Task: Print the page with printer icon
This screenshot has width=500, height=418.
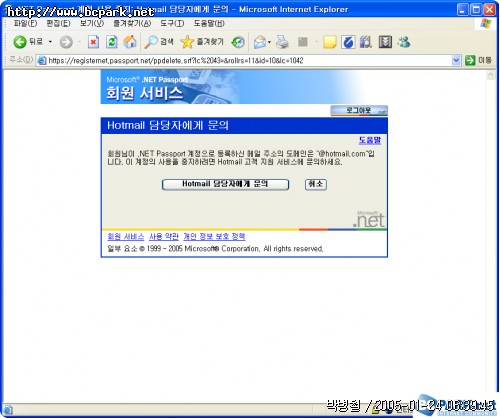Action: point(282,42)
